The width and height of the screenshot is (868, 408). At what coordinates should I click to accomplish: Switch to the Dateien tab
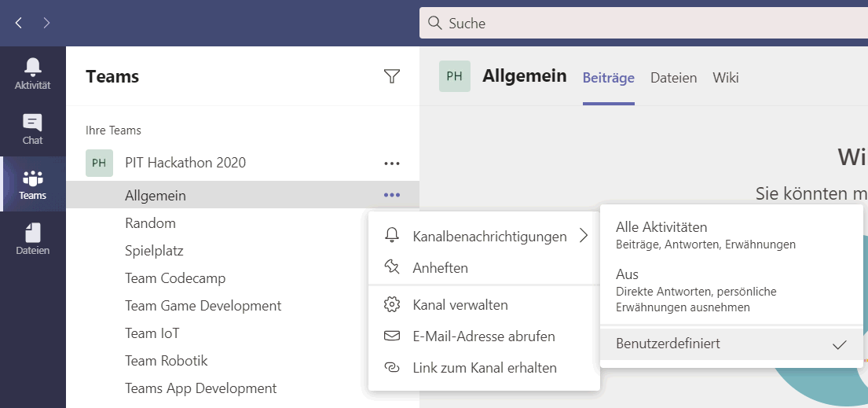673,78
